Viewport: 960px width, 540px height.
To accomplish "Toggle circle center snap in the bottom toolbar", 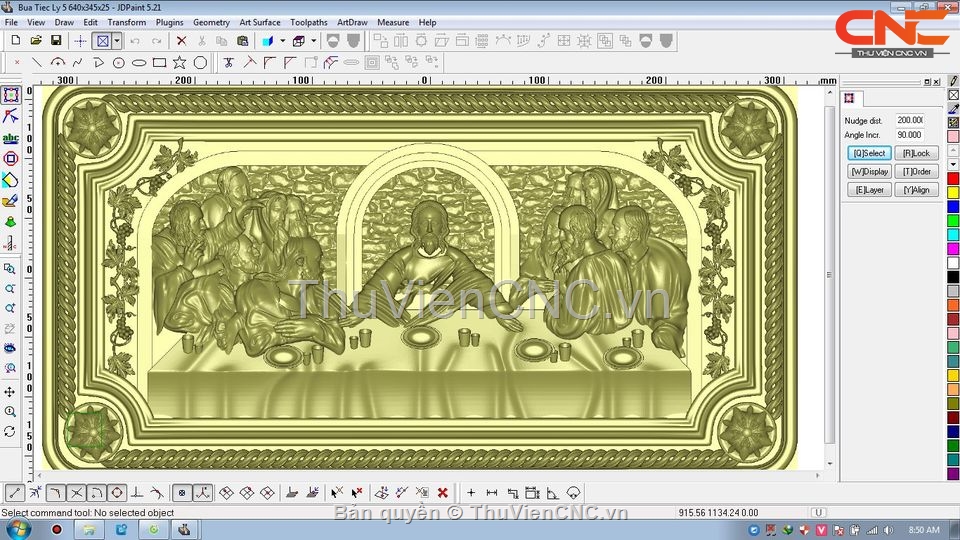I will click(x=117, y=493).
